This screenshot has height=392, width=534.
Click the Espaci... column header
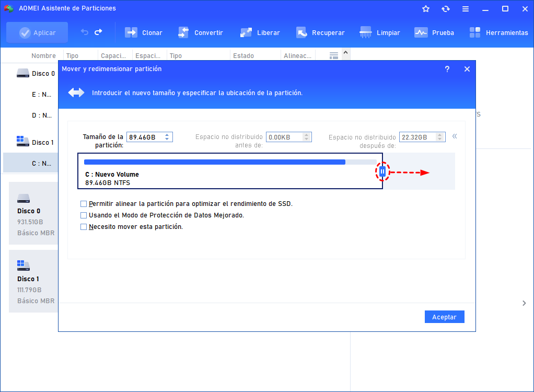pos(148,56)
